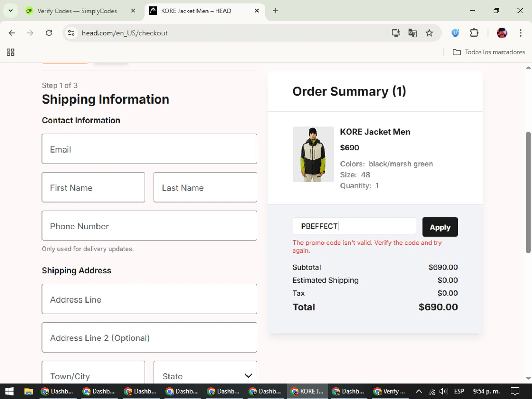Open the clock showing 9:54 p. m.
Viewport: 532px width, 399px height.
486,391
